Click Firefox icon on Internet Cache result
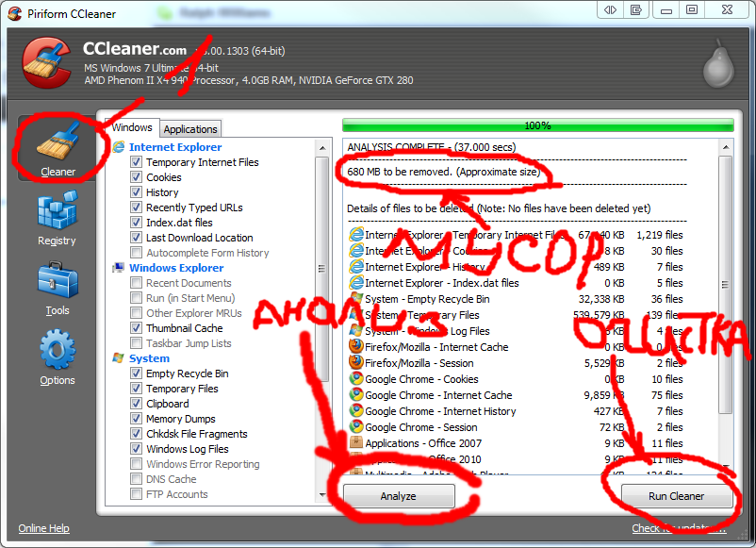Screen dimensions: 756x548 [x=356, y=346]
